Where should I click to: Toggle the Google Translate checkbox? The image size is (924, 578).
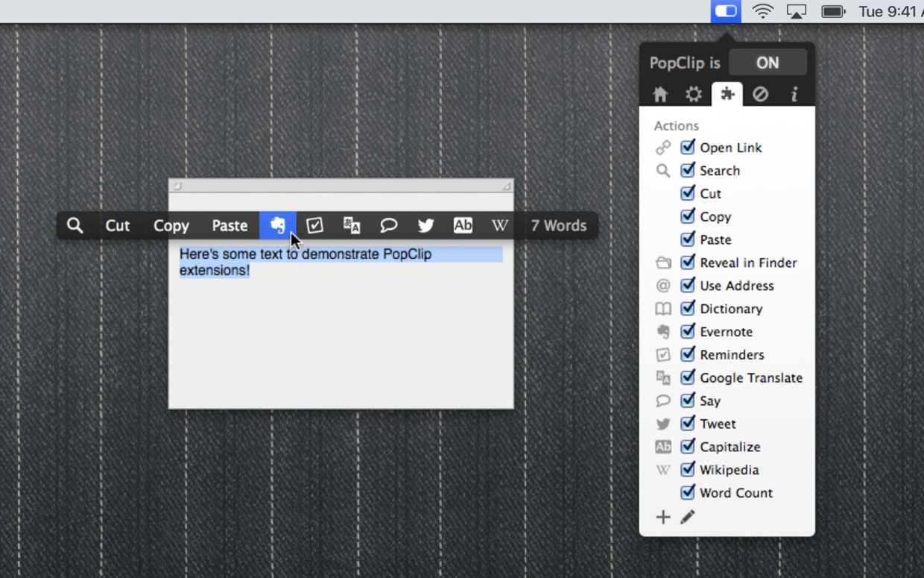pyautogui.click(x=688, y=377)
